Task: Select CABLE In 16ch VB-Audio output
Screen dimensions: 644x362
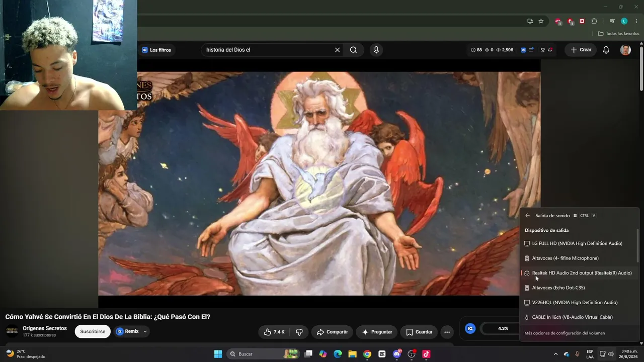Action: click(x=580, y=317)
